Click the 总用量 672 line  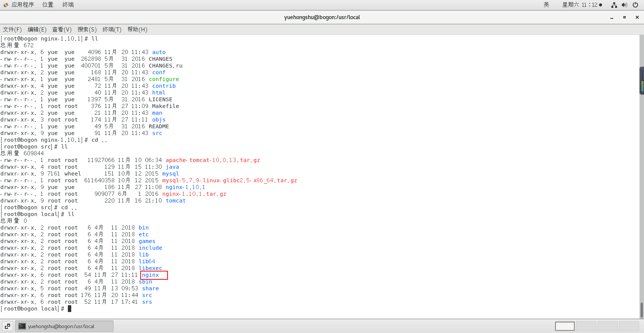pos(17,45)
